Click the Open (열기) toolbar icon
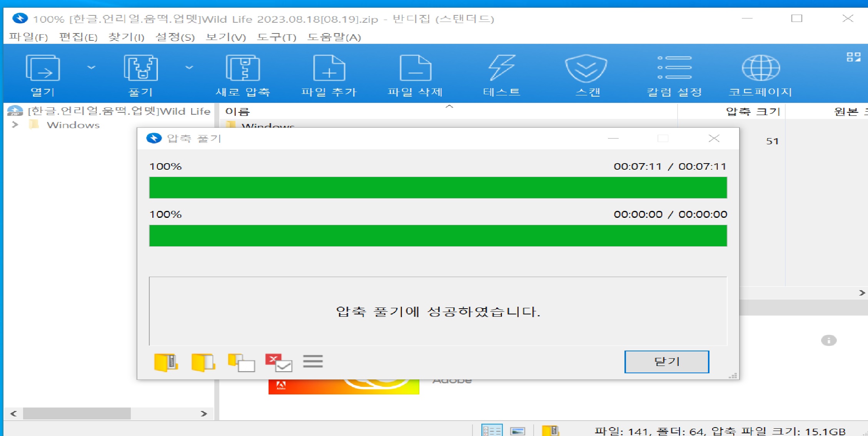Image resolution: width=868 pixels, height=436 pixels. pos(43,68)
